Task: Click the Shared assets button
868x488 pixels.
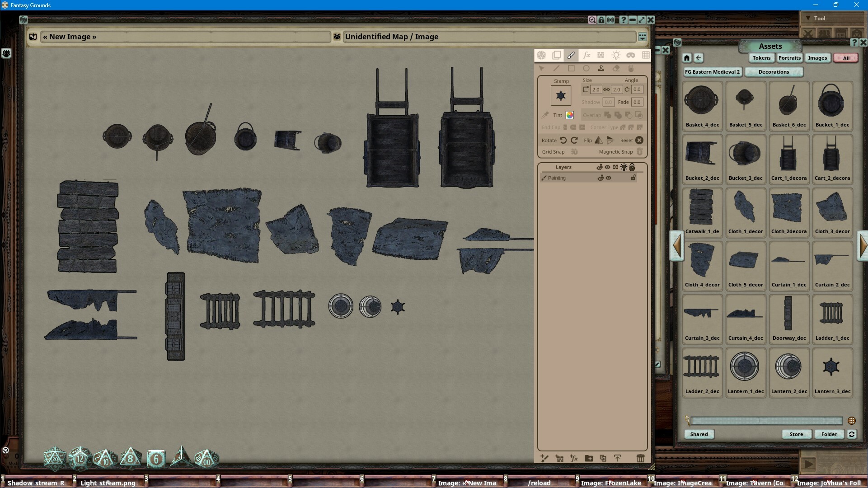Action: (699, 434)
